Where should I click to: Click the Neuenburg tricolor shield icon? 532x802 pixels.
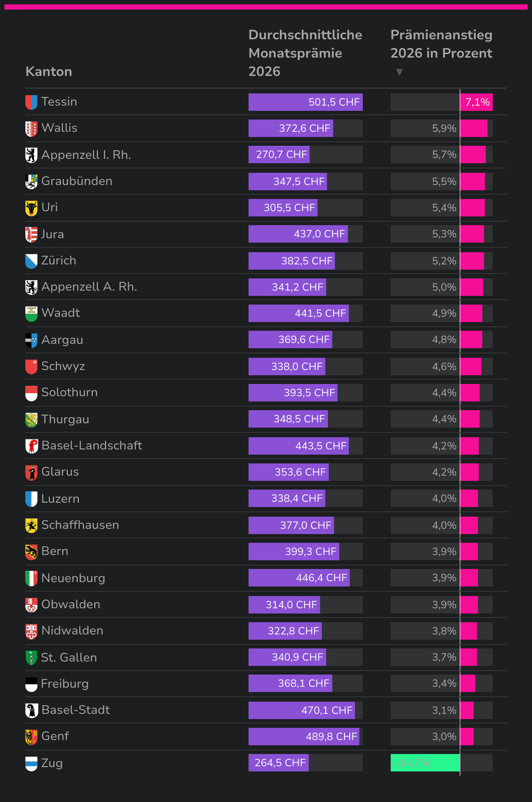click(x=31, y=579)
